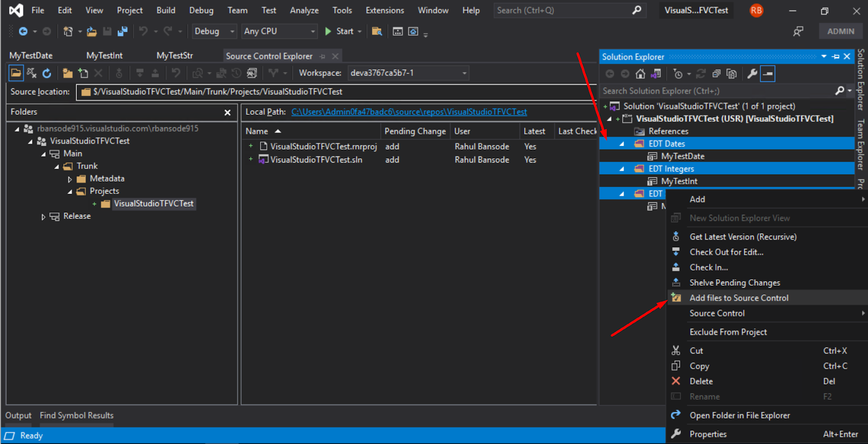Open the Debug configuration dropdown
The image size is (868, 444).
(x=215, y=31)
